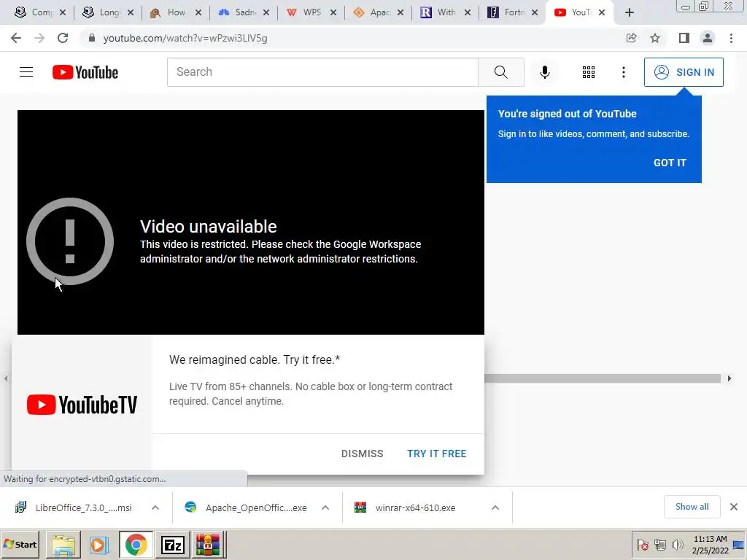Click TRY IT FREE for YouTube TV

[436, 454]
